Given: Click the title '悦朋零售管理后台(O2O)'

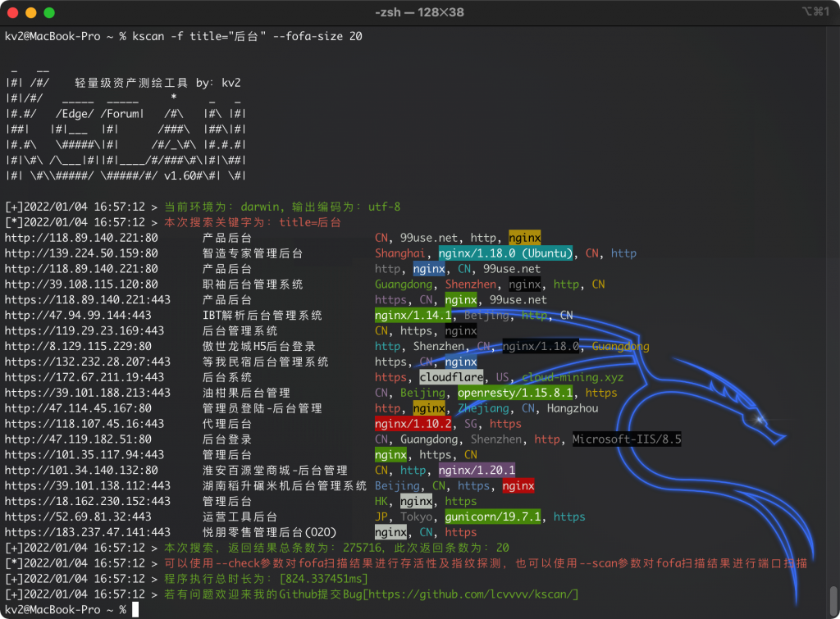Looking at the screenshot, I should [269, 533].
